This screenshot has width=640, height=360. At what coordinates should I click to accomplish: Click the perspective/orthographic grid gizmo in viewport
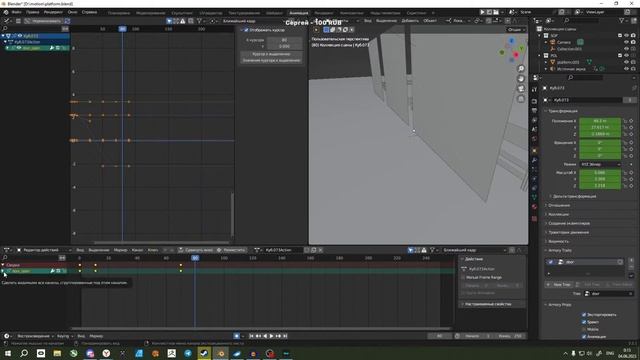coord(521,99)
